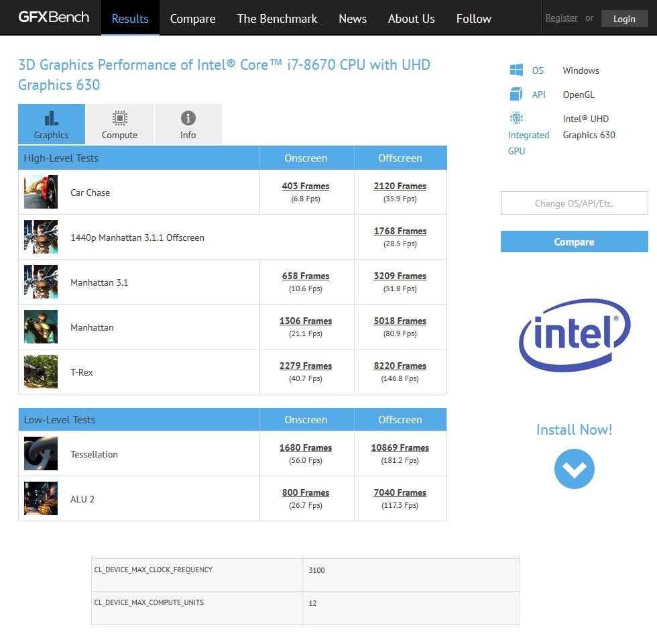Click the blue Compare button

574,241
